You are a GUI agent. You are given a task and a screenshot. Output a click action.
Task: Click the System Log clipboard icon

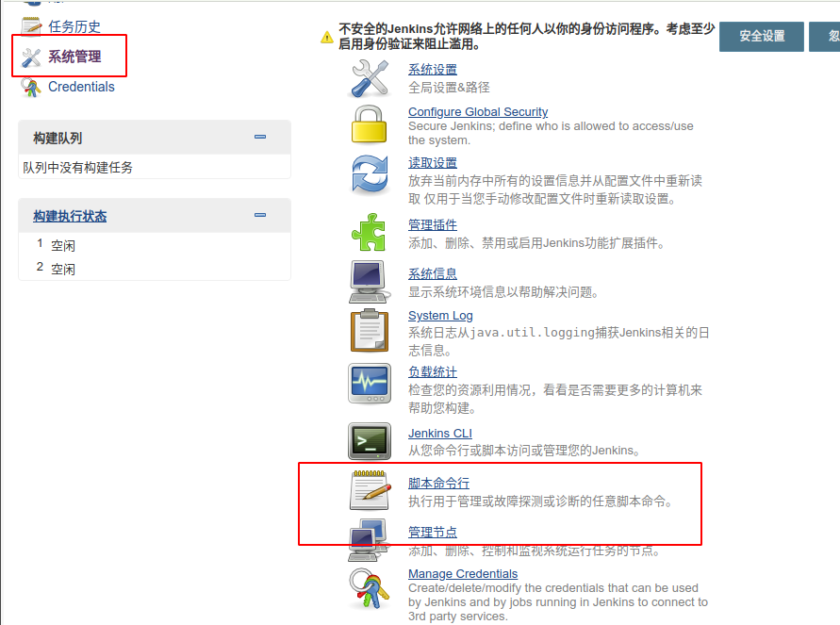(x=371, y=332)
